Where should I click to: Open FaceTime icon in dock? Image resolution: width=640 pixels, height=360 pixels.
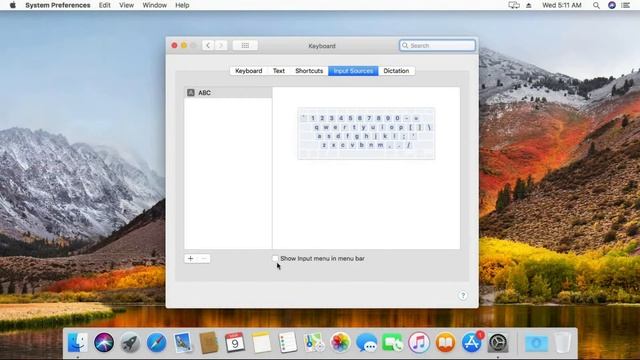(x=393, y=342)
